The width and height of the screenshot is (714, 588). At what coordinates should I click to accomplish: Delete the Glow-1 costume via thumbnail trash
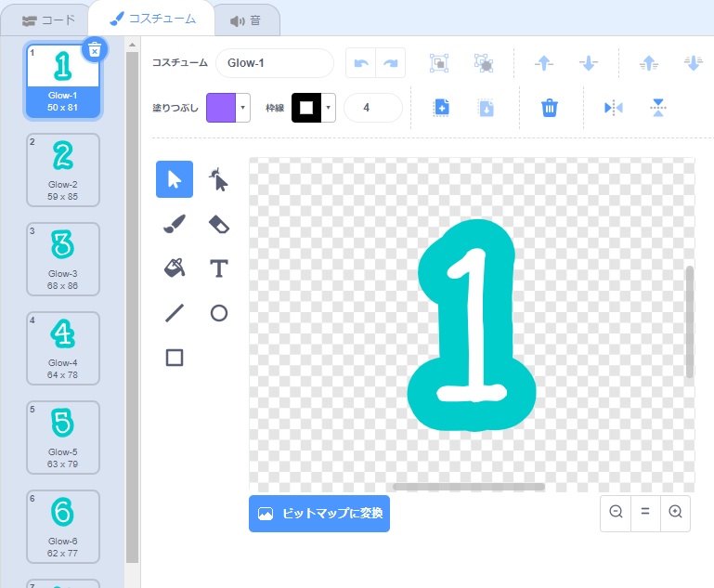95,49
